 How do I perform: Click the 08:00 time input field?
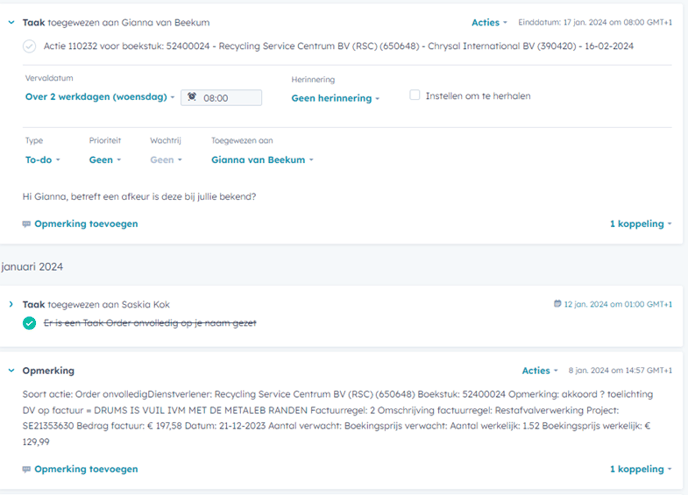(221, 98)
